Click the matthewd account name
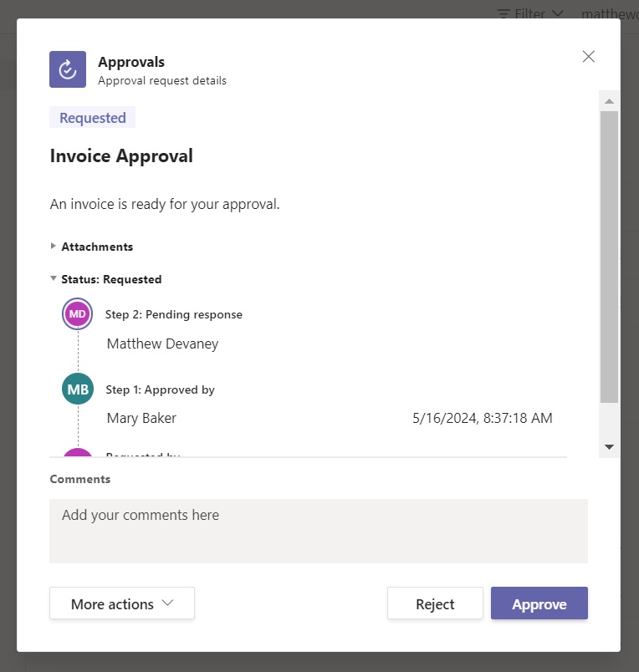The image size is (639, 672). (x=610, y=13)
